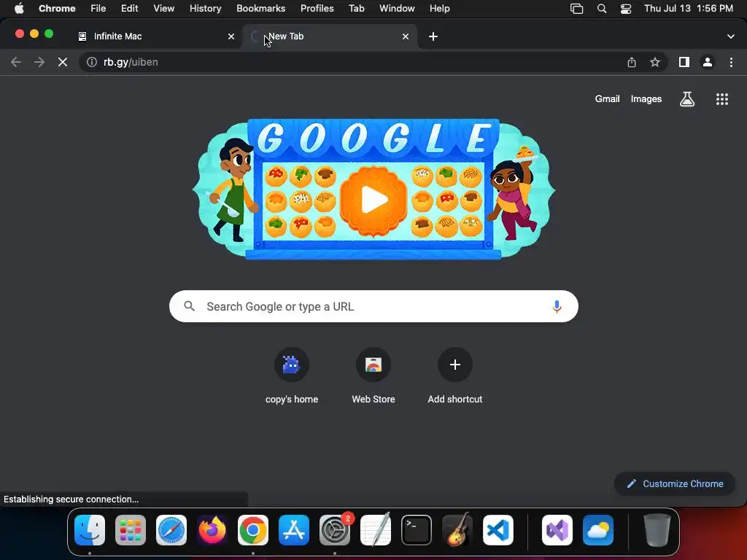
Task: Open Search Labs flask icon
Action: [x=687, y=99]
